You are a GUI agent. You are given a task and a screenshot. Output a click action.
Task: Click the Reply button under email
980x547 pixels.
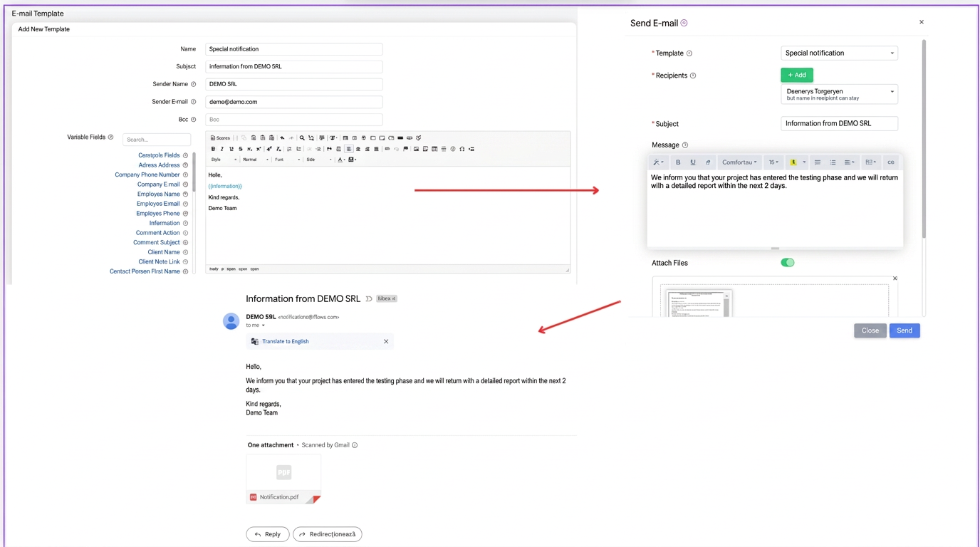268,534
